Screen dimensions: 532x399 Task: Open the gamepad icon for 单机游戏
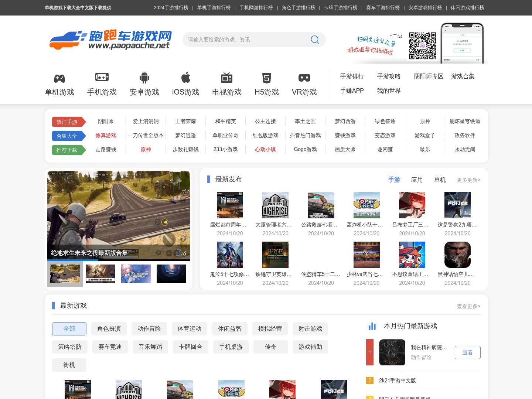pos(59,78)
